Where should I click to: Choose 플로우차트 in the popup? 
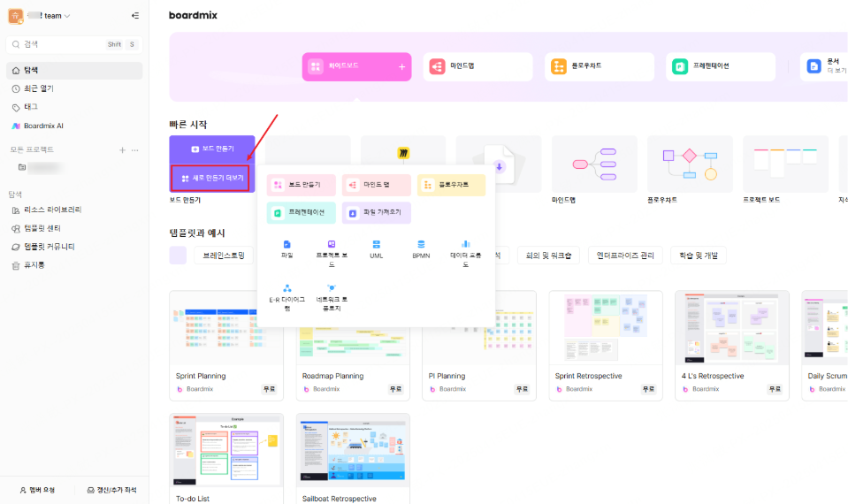pyautogui.click(x=451, y=185)
